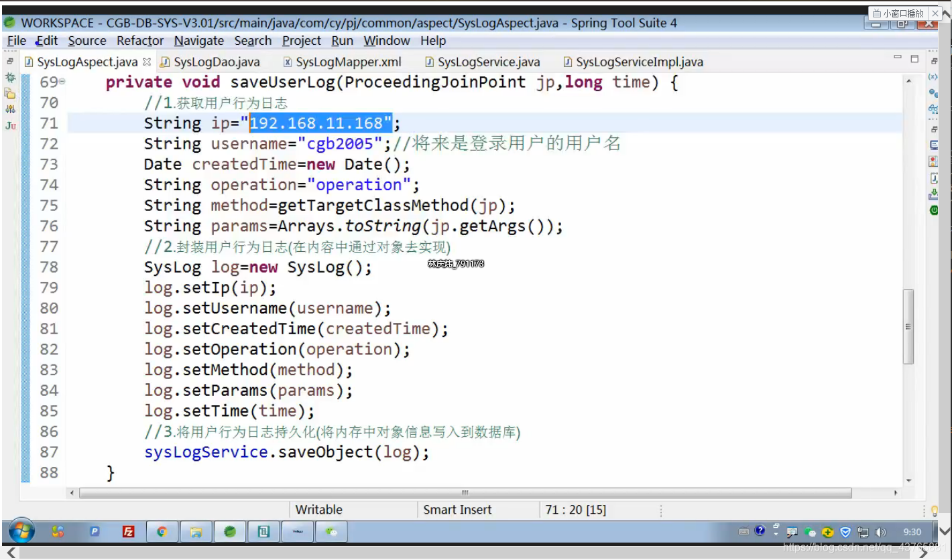Open the Package Explorer fast-view icon

(x=10, y=94)
